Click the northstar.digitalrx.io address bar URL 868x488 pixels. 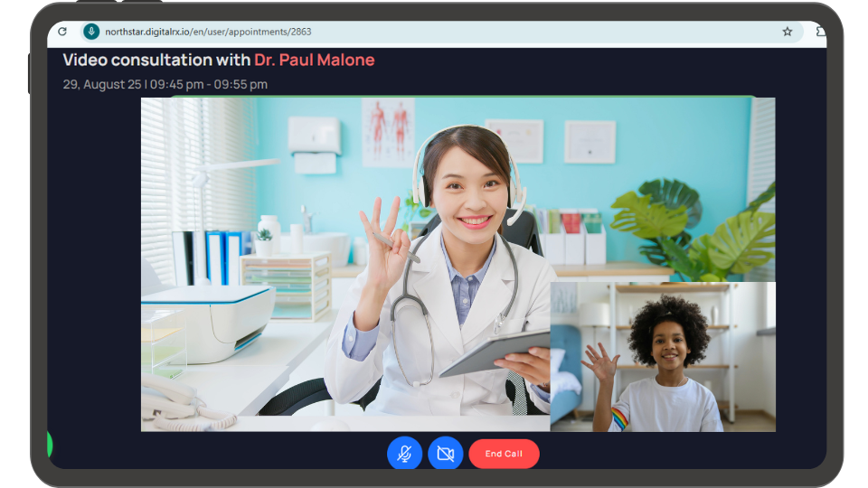tap(208, 32)
